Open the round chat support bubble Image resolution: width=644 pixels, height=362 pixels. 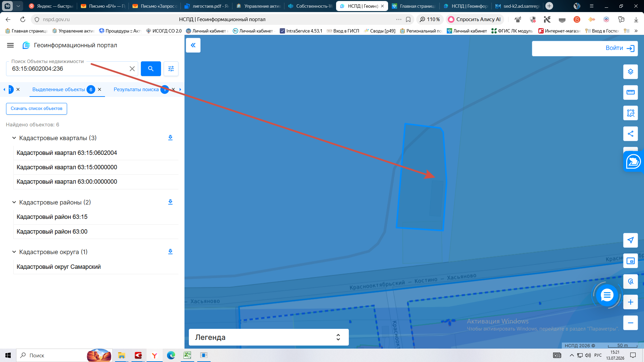point(607,295)
